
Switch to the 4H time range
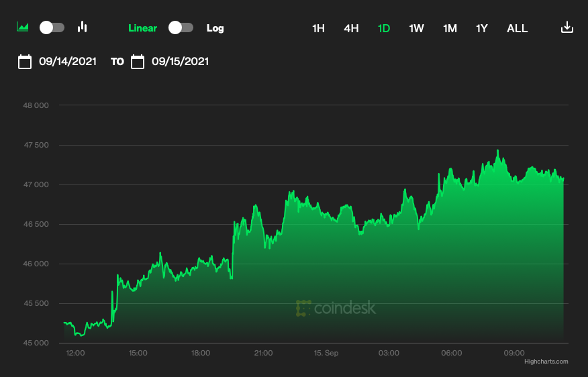click(351, 28)
